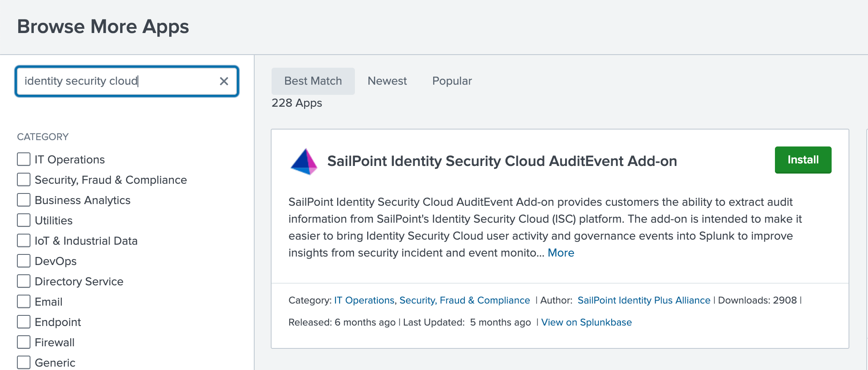Click the SailPoint app logo icon
868x370 pixels.
click(x=304, y=161)
